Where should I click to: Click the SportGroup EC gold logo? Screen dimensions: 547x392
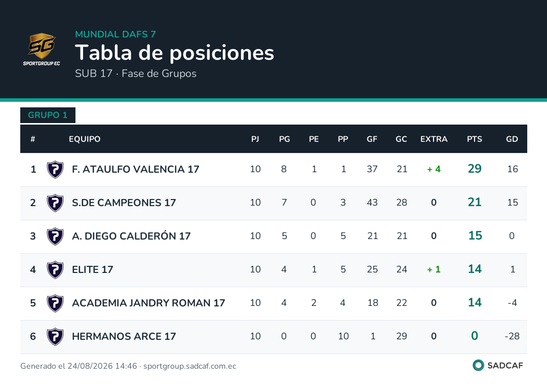[42, 49]
